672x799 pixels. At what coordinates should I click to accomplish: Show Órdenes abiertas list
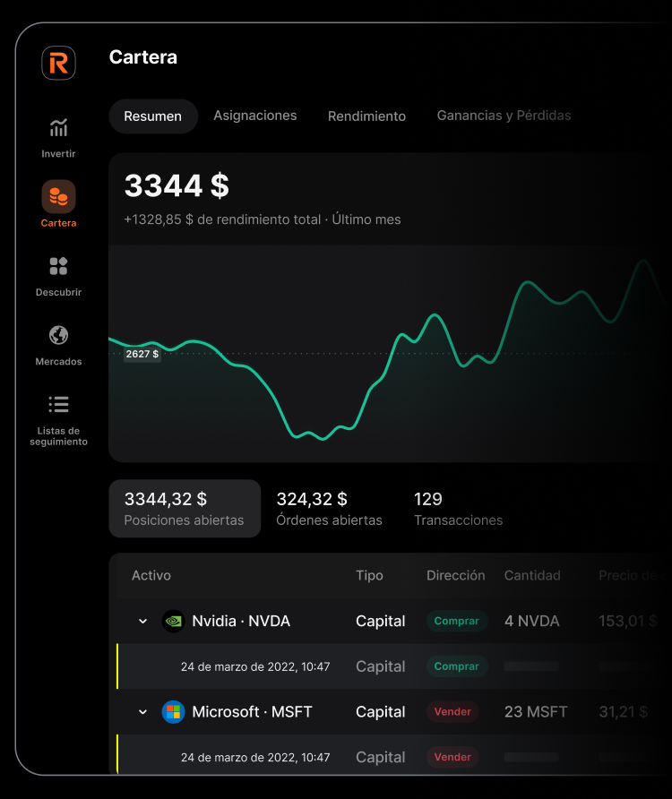click(x=329, y=509)
